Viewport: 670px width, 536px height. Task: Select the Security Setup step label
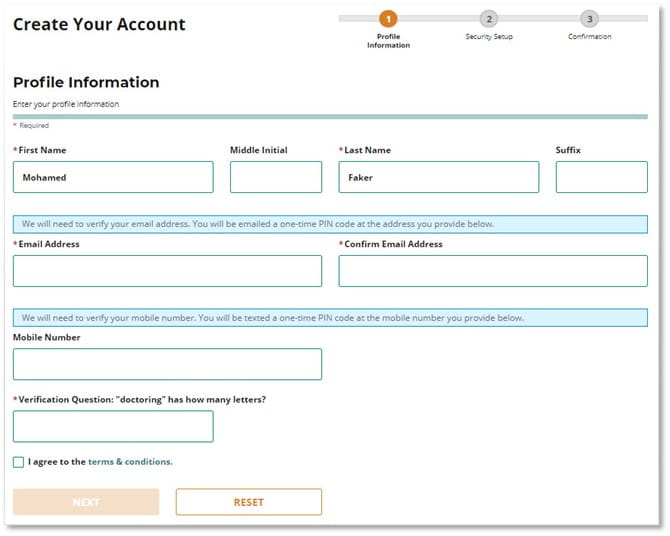(x=488, y=37)
